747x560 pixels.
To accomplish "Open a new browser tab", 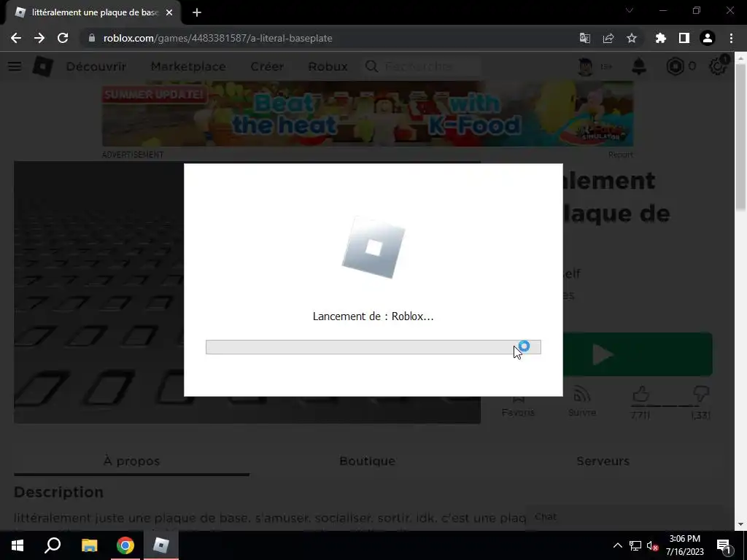I will (x=197, y=12).
